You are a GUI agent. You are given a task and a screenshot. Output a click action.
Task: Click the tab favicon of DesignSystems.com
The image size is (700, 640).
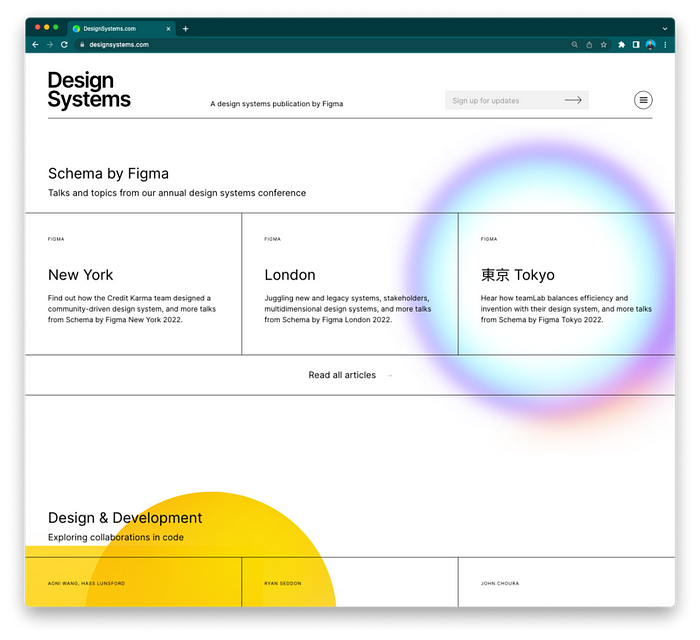tap(76, 29)
